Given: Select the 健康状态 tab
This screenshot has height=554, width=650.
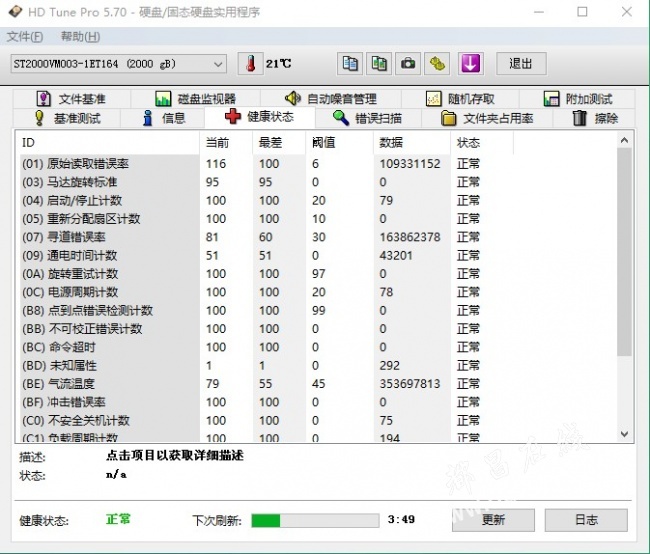Looking at the screenshot, I should [x=260, y=117].
